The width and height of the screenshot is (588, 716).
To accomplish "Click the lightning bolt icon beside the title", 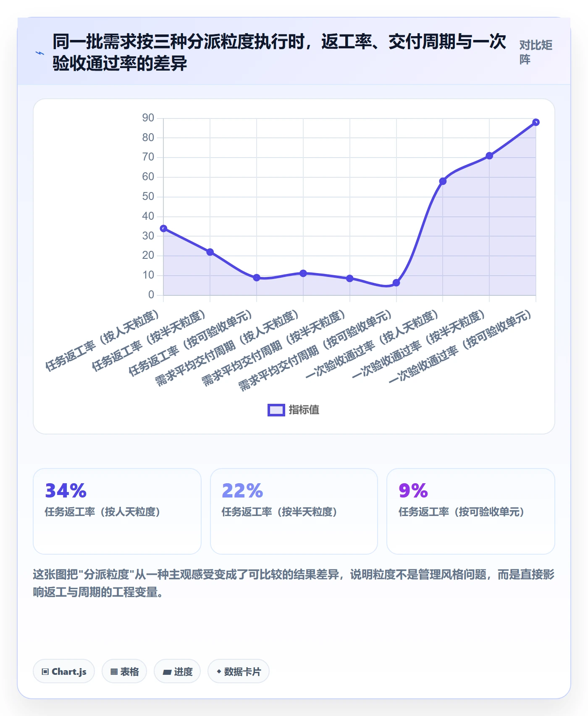I will point(40,53).
